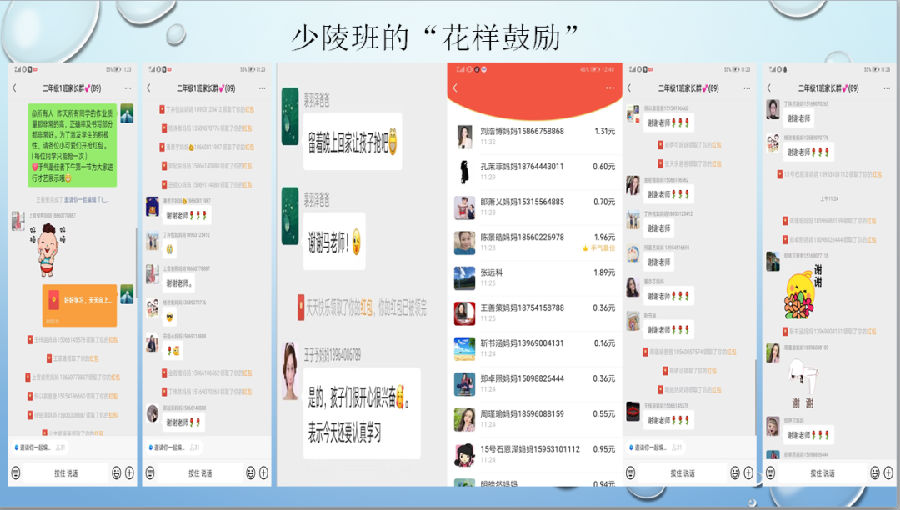Select 15号石恩泽妈妈 row with 0.95元
900x510 pixels.
[535, 453]
